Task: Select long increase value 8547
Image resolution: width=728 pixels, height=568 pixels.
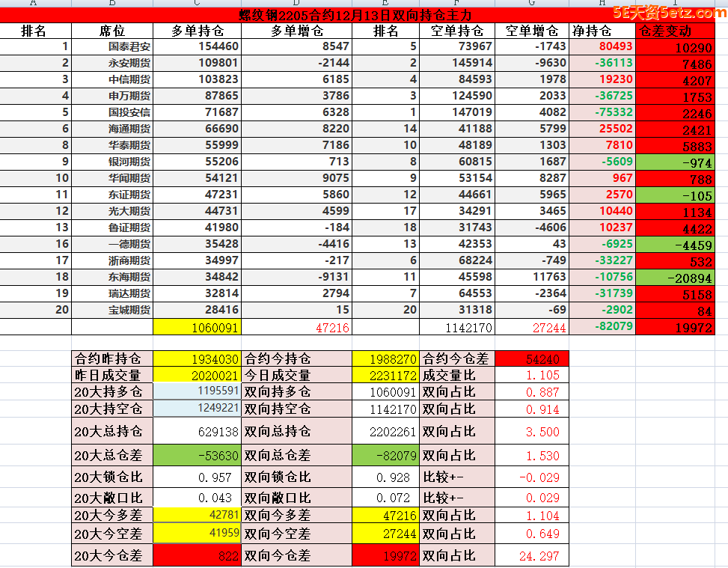Action: [297, 47]
